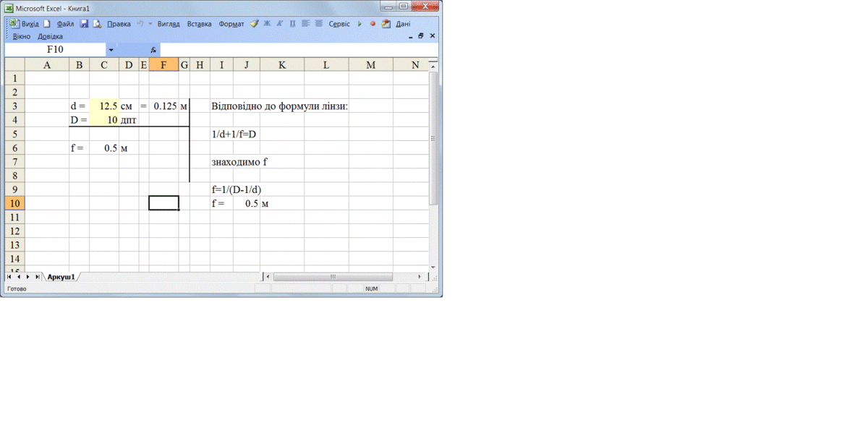Screen dimensions: 868x446
Task: Open the Undo history dropdown arrow
Action: click(x=150, y=24)
